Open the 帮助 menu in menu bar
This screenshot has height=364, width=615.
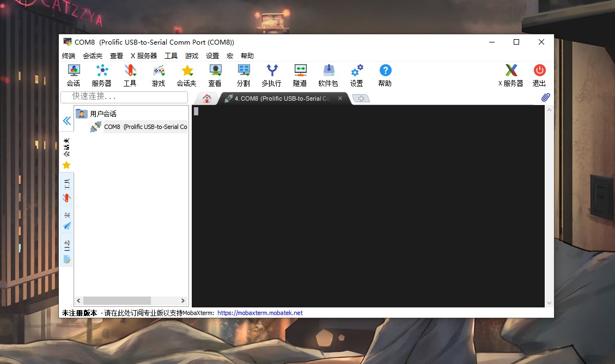[247, 55]
